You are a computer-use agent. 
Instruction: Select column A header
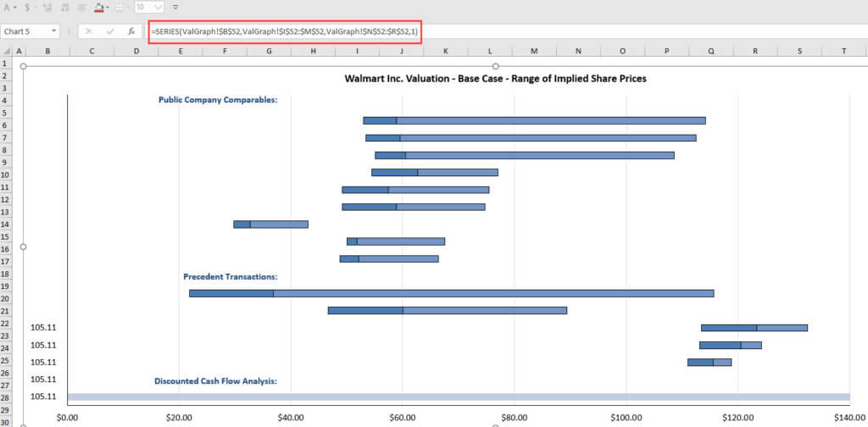click(19, 51)
